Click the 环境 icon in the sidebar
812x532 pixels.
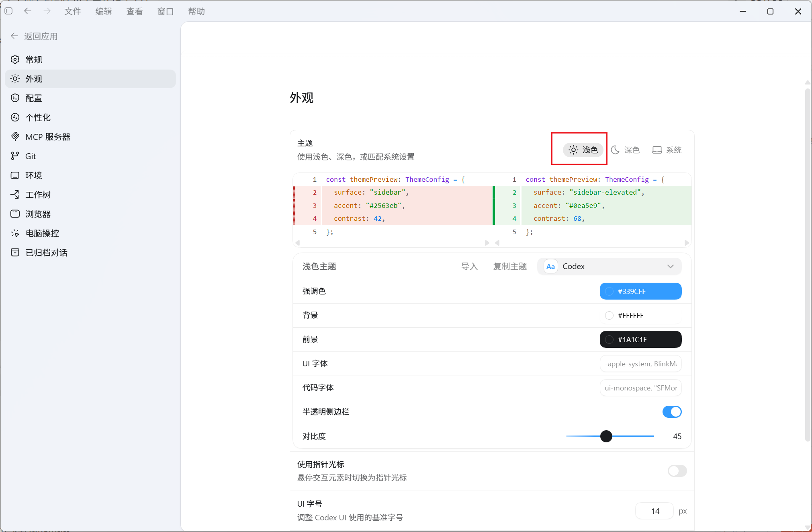pyautogui.click(x=15, y=175)
